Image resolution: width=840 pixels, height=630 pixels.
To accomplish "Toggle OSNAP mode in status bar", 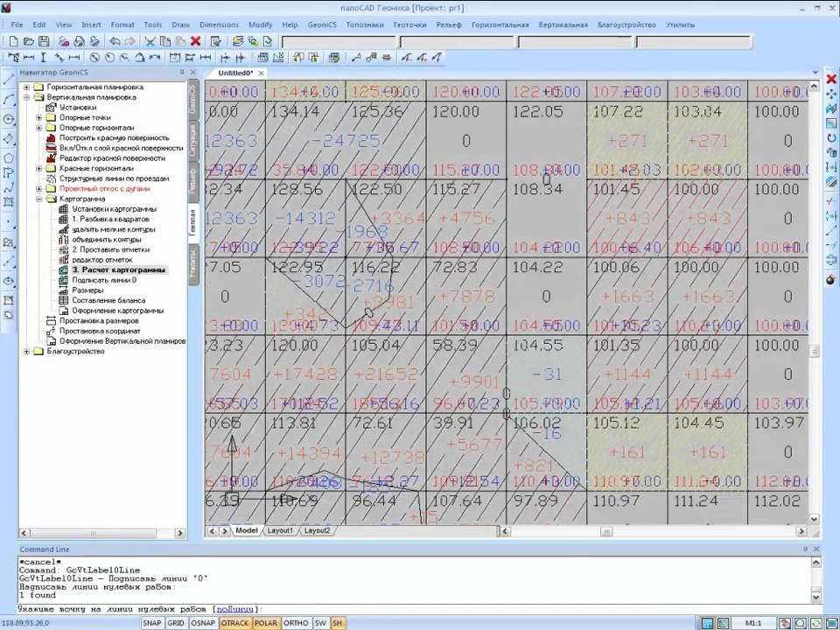I will [x=202, y=623].
